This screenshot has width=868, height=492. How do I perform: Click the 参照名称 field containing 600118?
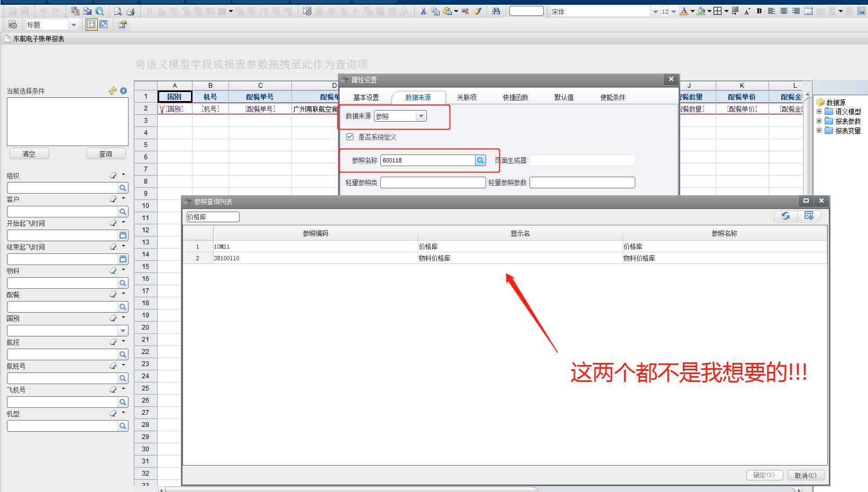427,160
